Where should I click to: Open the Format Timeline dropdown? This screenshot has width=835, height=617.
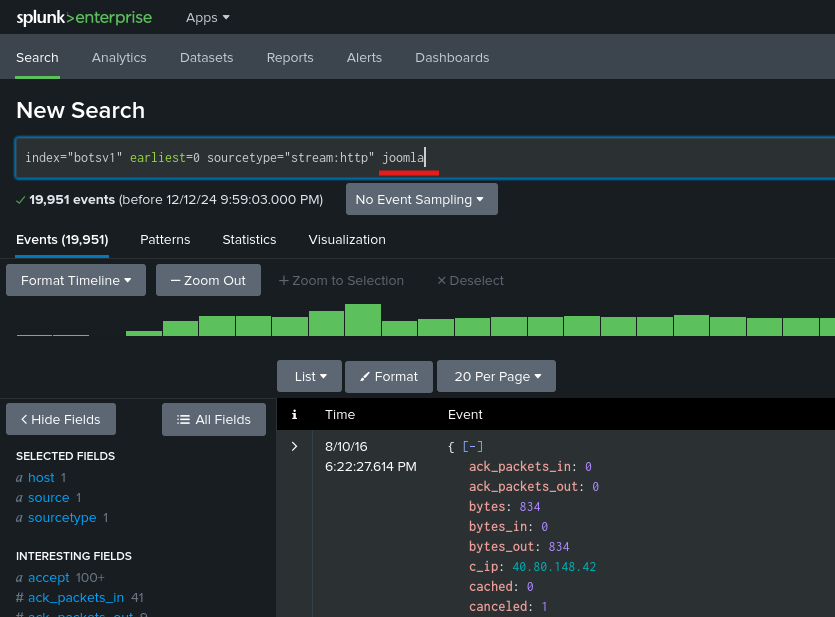76,280
